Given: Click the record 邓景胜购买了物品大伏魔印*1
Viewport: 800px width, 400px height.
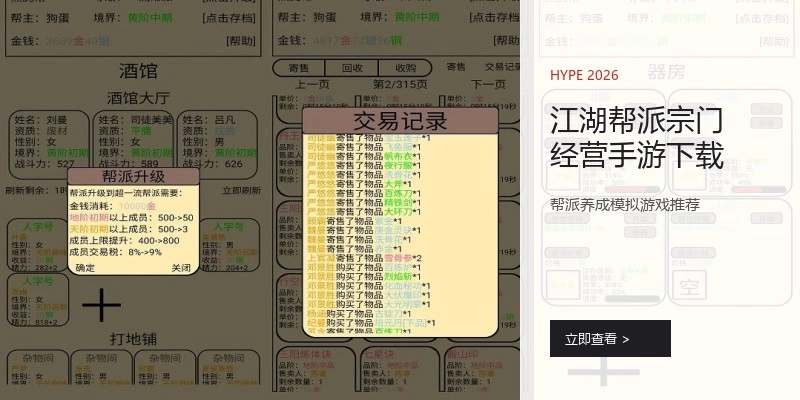Looking at the screenshot, I should pos(369,295).
